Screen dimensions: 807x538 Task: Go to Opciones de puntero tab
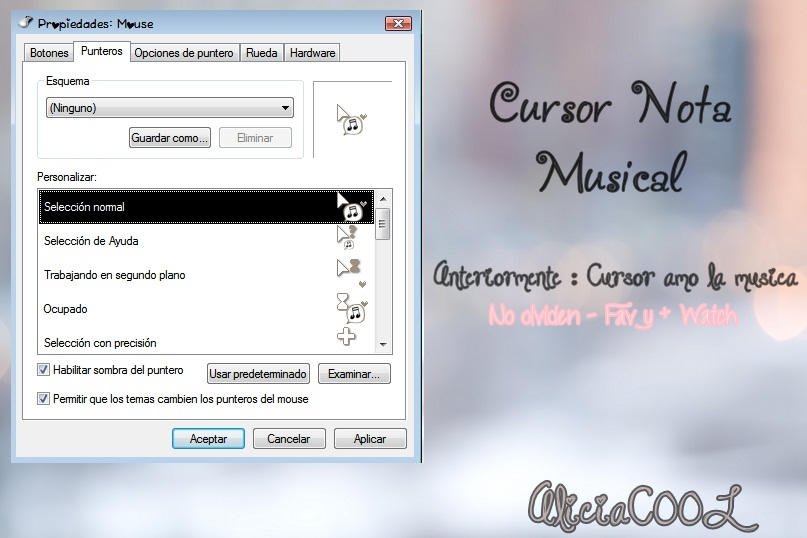(184, 53)
